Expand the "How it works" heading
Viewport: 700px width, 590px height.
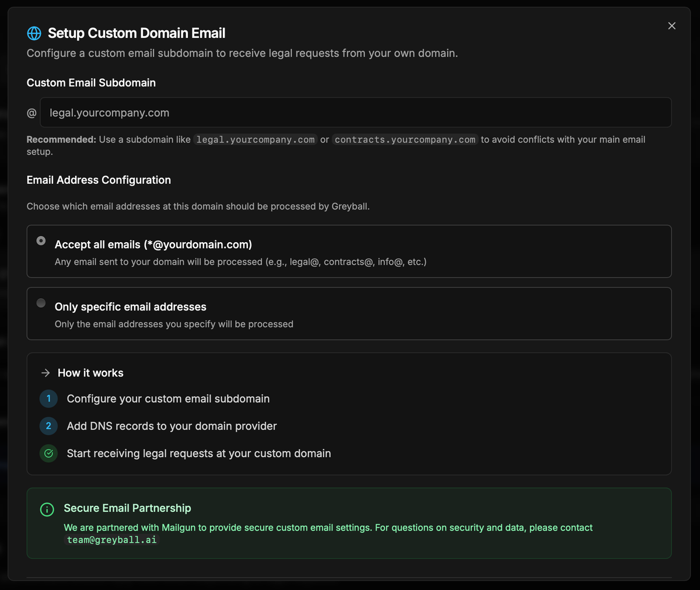tap(90, 373)
